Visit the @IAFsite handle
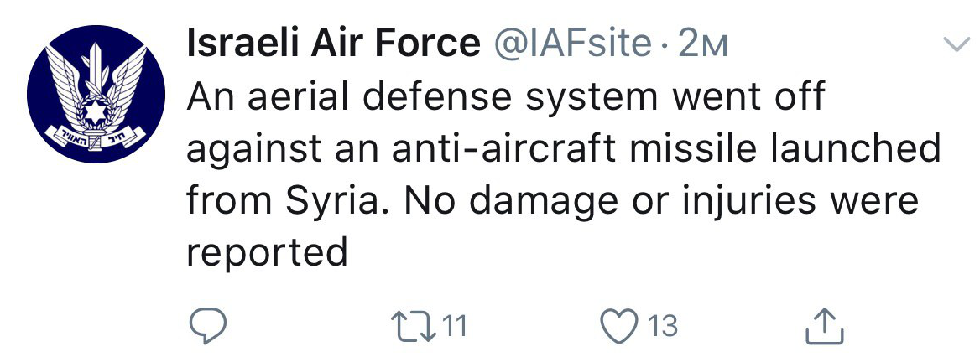This screenshot has height=362, width=980. (x=572, y=44)
